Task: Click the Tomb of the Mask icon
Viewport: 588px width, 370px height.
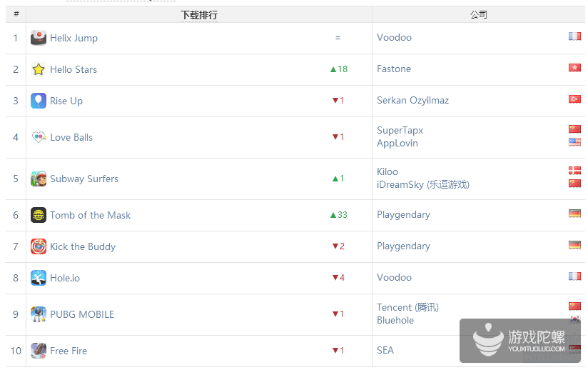Action: (39, 215)
